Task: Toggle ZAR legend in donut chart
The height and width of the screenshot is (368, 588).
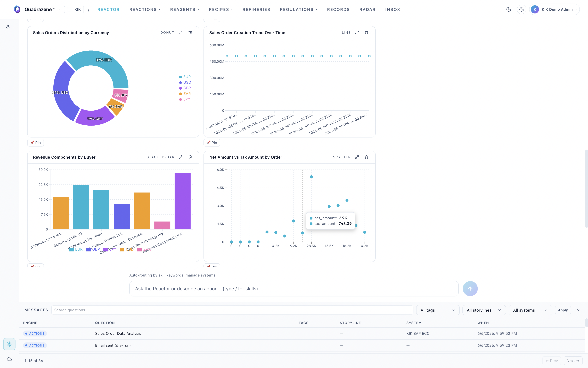Action: click(x=185, y=94)
